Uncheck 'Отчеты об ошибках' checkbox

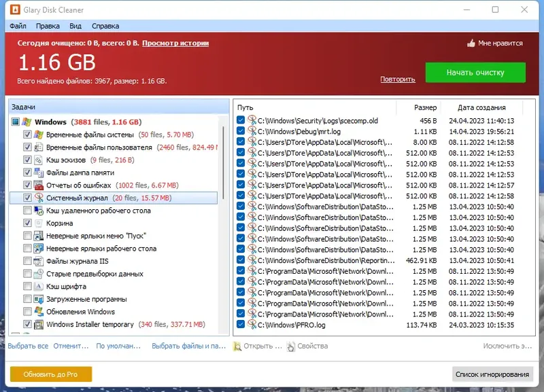(27, 185)
